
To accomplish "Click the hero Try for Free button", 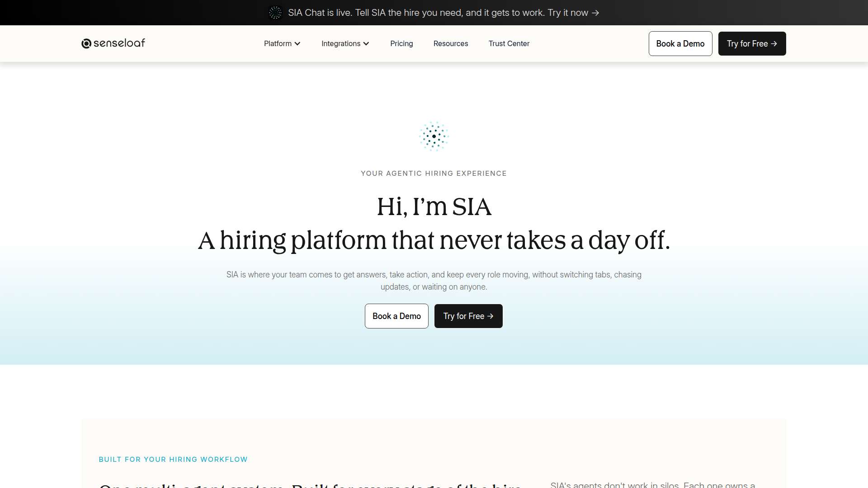I will tap(468, 316).
